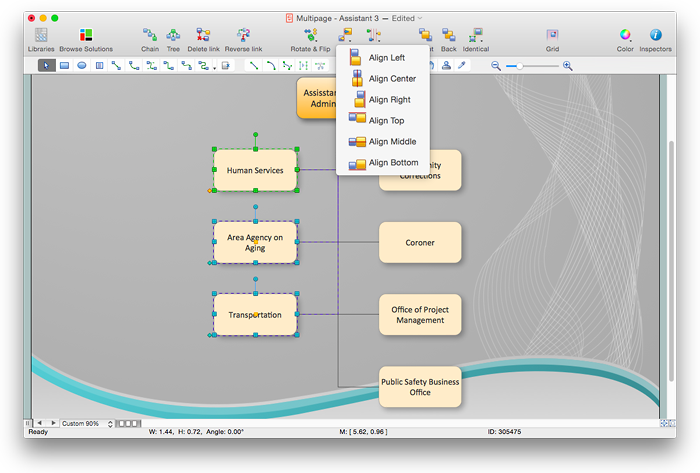Apply the Tree connection mode
The image size is (700, 473).
click(173, 40)
